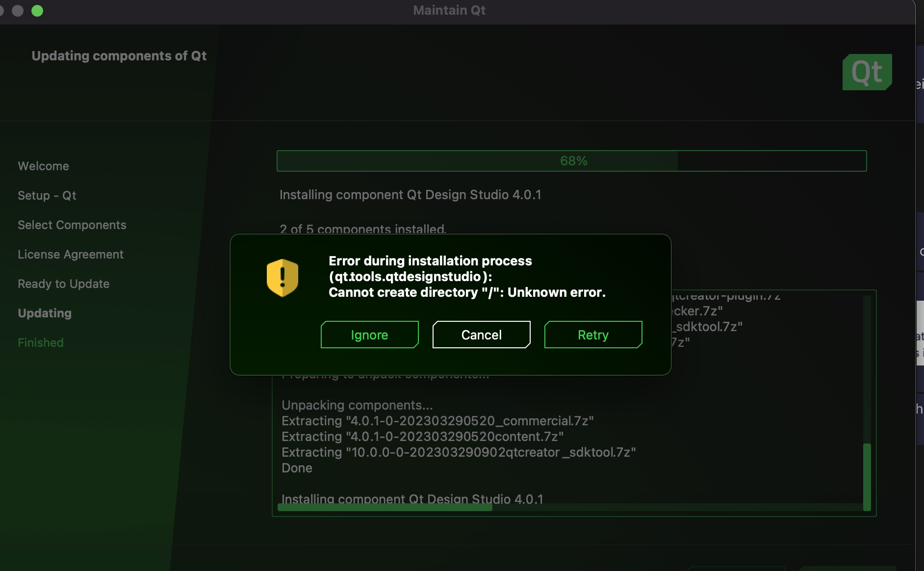Click the 'Done' log line
Screen dimensions: 924x571
[x=297, y=468]
